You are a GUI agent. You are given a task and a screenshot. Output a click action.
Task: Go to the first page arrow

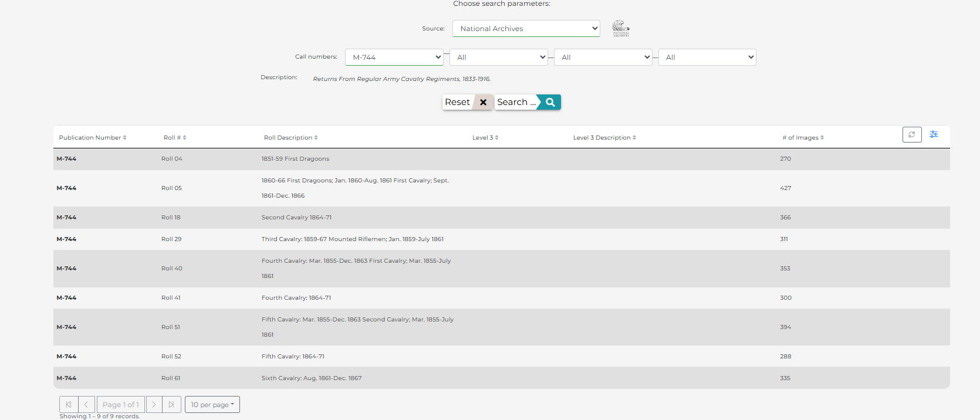(69, 404)
